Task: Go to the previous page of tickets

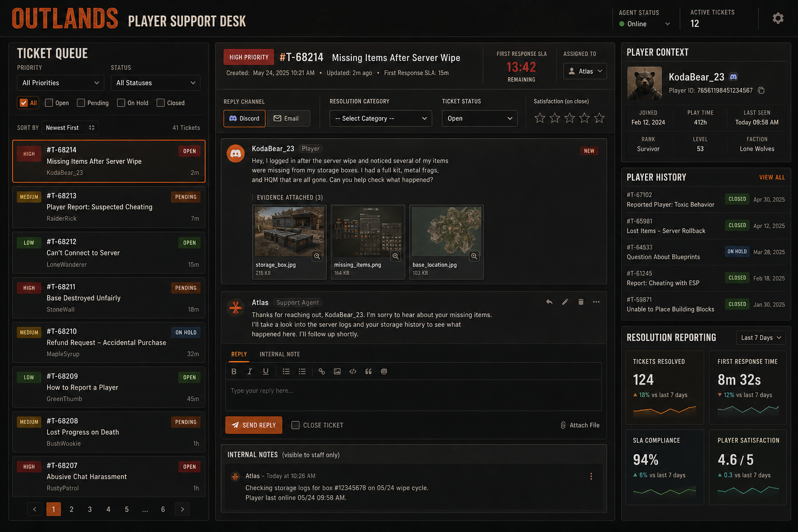Action: (x=35, y=509)
